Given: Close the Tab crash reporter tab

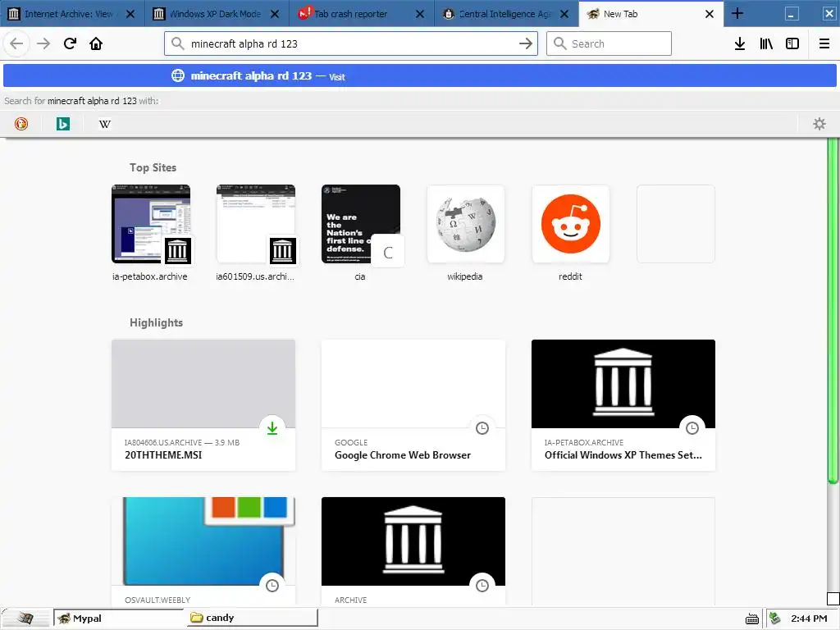Looking at the screenshot, I should pos(420,14).
